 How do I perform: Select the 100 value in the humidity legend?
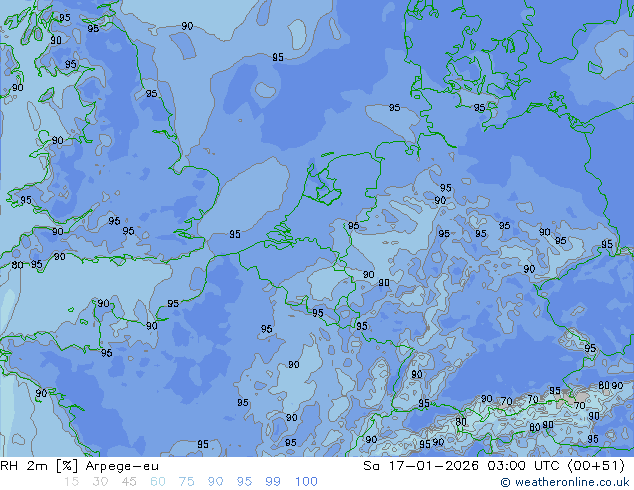click(x=306, y=482)
